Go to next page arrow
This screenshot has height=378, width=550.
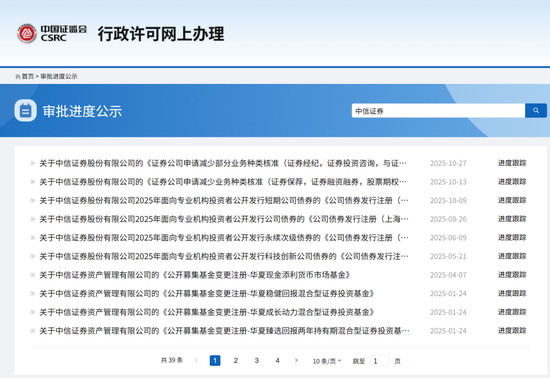click(296, 360)
